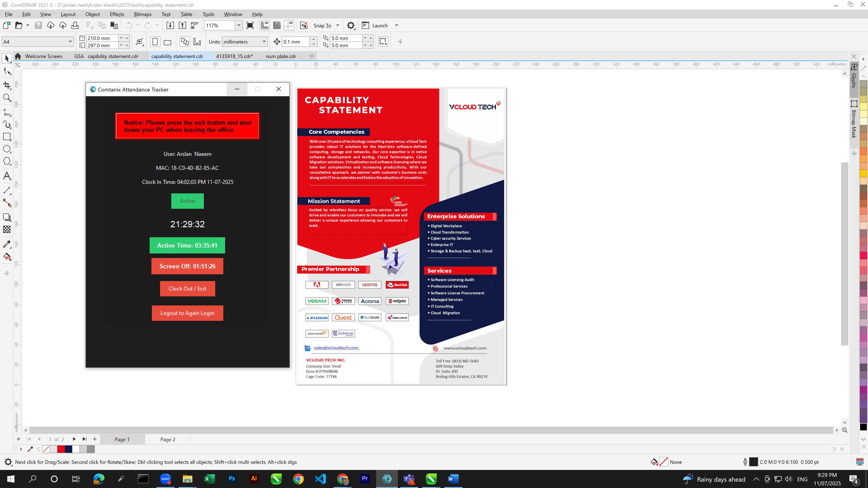Viewport: 868px width, 488px height.
Task: Click the Full-screen preview icon
Action: coord(250,25)
